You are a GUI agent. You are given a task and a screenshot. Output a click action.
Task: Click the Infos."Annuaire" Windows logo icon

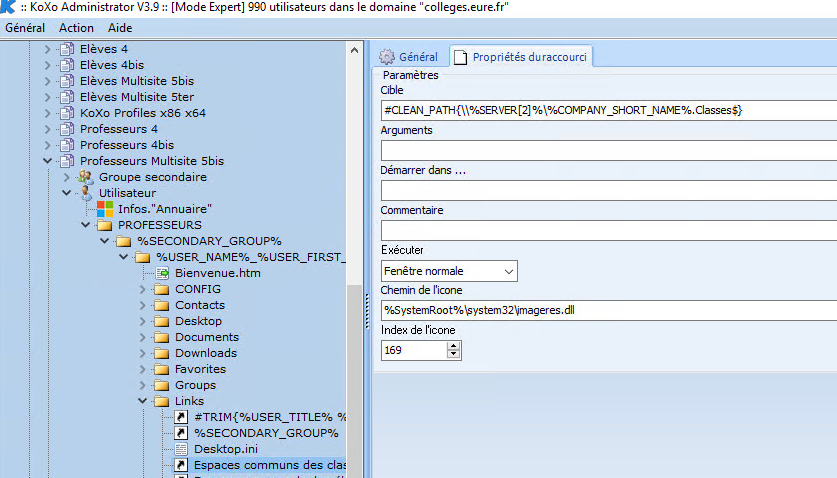tap(105, 209)
